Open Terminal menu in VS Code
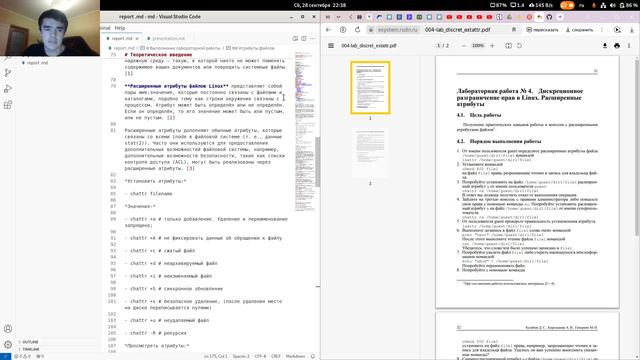The image size is (640, 360). tap(105, 28)
